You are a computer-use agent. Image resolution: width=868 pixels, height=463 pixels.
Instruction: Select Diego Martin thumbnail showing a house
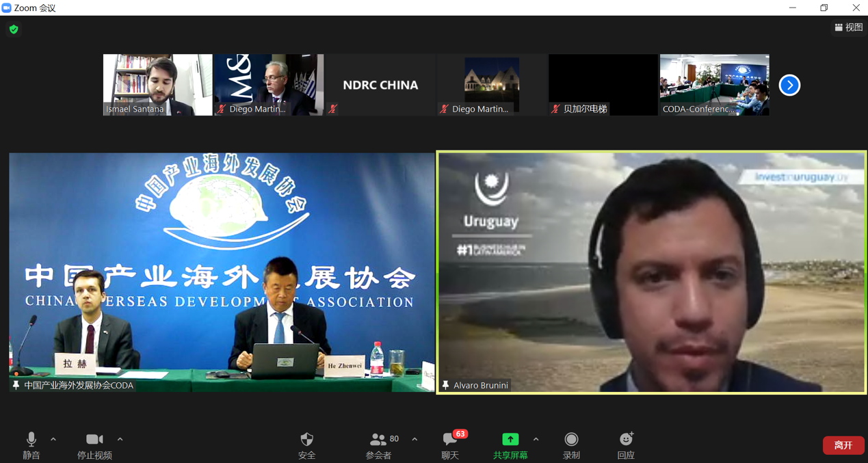click(x=492, y=85)
